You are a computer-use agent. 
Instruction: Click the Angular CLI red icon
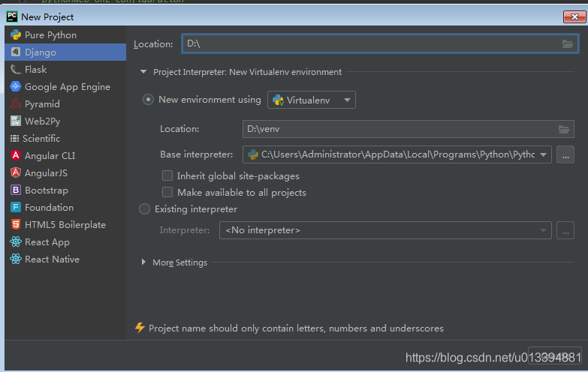[x=16, y=155]
